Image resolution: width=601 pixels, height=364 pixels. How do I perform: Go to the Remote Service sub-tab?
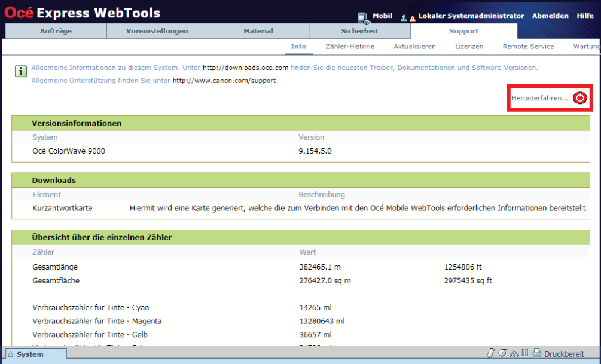point(528,47)
